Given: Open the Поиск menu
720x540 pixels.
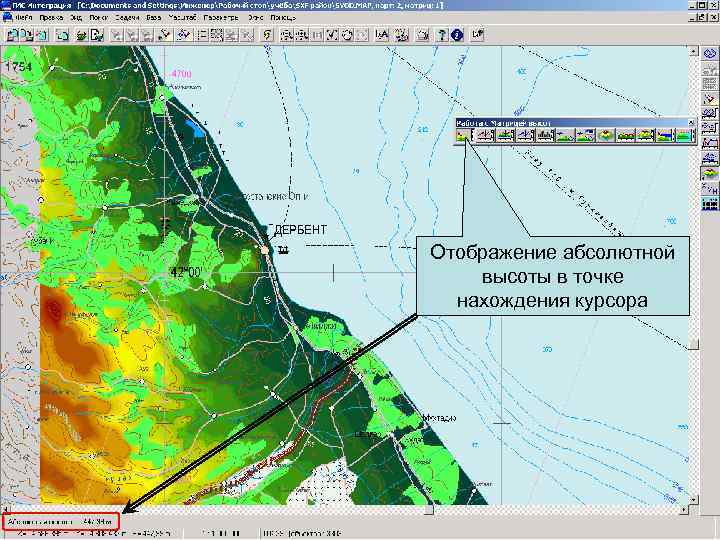Looking at the screenshot, I should [x=98, y=18].
